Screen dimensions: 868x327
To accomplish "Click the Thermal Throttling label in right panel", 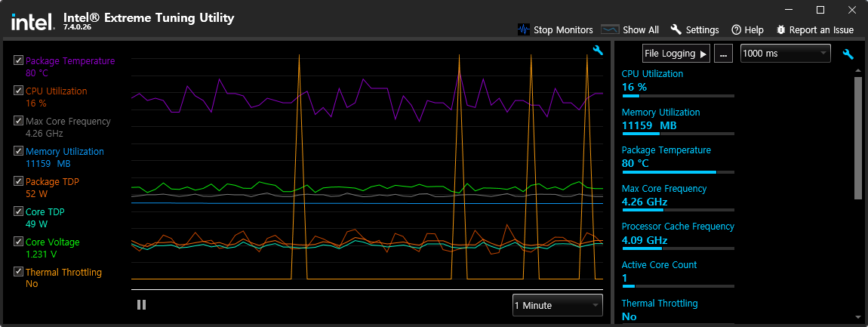I will tap(660, 303).
